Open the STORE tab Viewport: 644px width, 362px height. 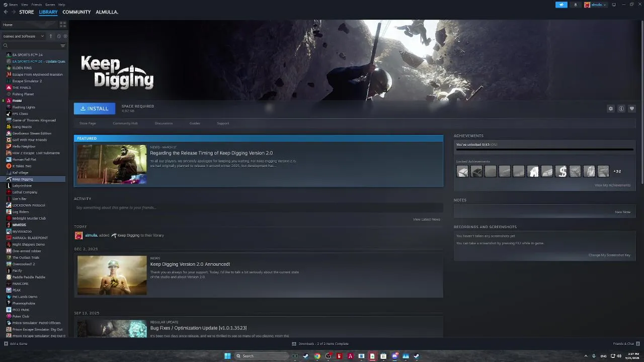coord(27,12)
